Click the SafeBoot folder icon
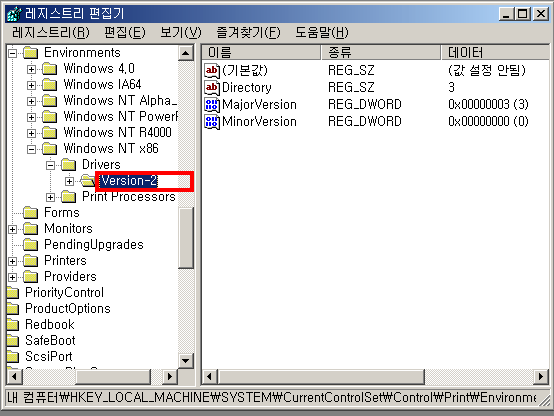The height and width of the screenshot is (416, 554). [13, 341]
